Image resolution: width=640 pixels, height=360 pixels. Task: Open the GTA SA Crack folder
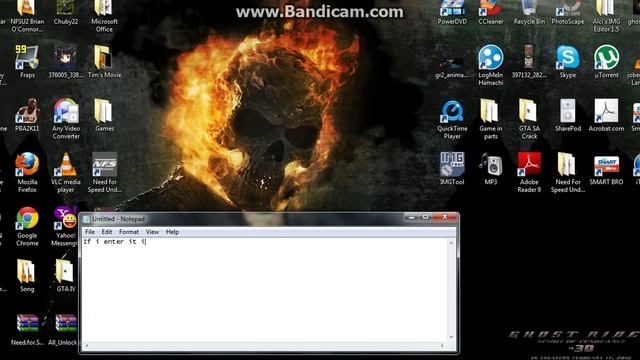tap(529, 118)
